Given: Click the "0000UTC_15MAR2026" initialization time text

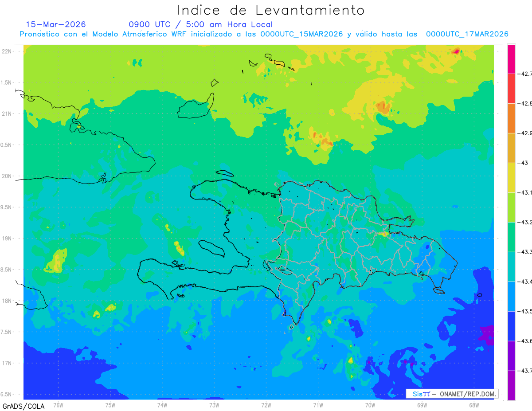Looking at the screenshot, I should [x=301, y=34].
